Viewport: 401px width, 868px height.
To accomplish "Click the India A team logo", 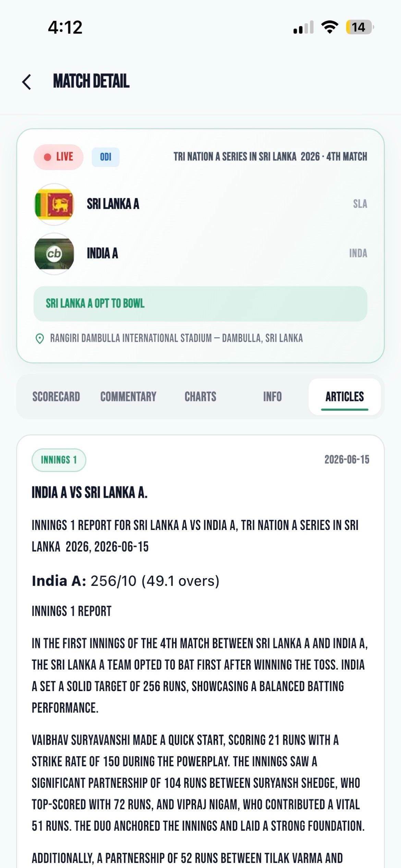I will (x=54, y=254).
